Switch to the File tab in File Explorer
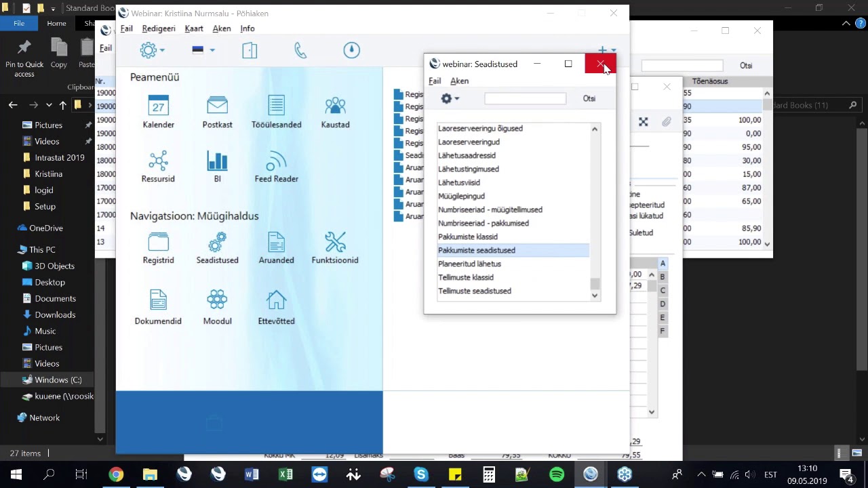 pos(19,23)
